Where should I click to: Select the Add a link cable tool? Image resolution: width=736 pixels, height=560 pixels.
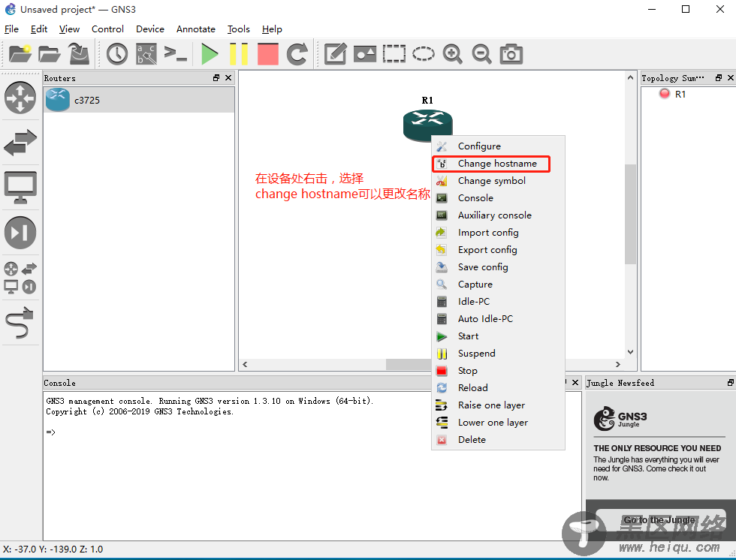tap(20, 323)
